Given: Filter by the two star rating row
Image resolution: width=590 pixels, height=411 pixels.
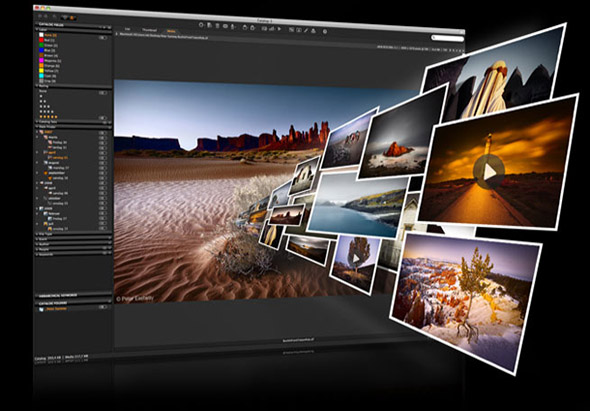Looking at the screenshot, I should click(43, 101).
